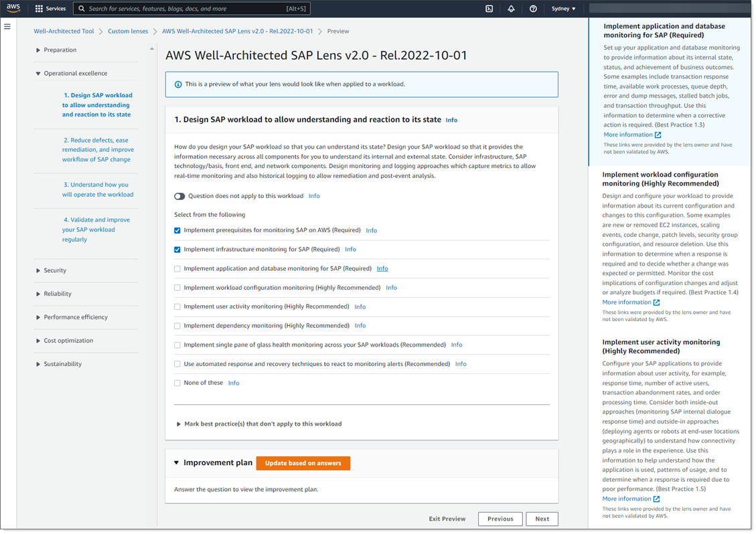Viewport: 756px width, 534px height.
Task: Open question 4 'Validate and improve your SAP workload'
Action: tap(96, 230)
